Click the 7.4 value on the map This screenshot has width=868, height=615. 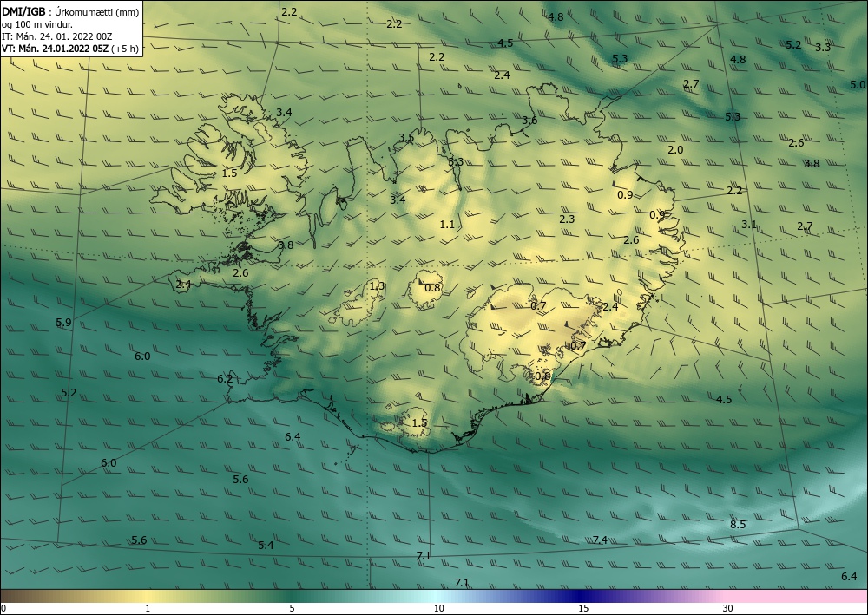[x=600, y=540]
